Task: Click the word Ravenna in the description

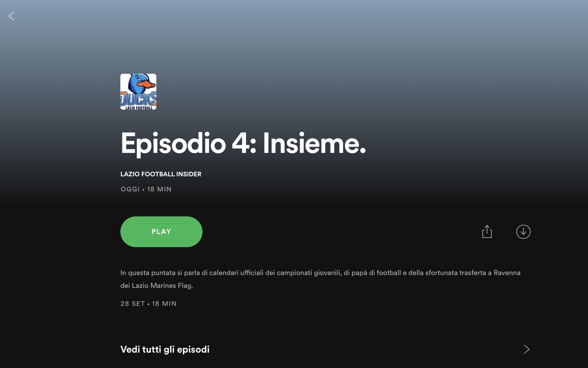Action: [x=507, y=273]
